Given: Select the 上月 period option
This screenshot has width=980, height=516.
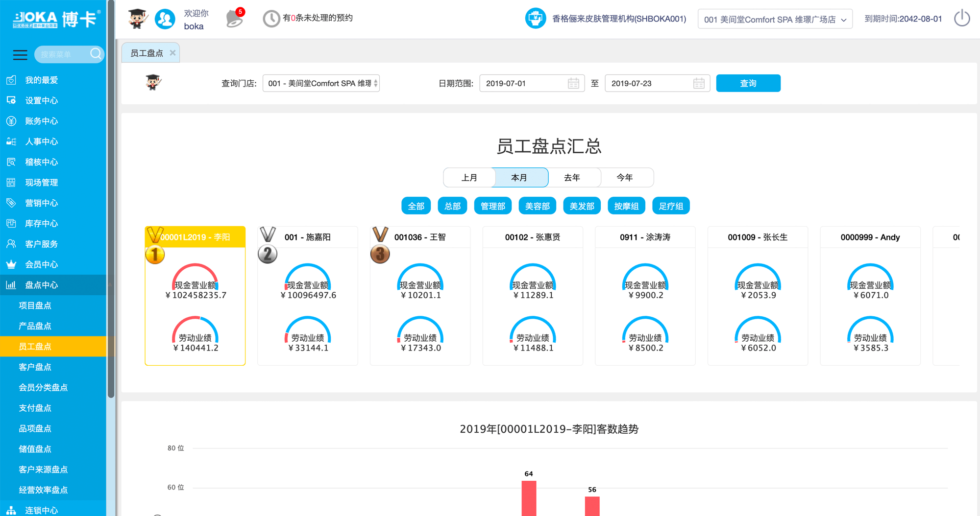Looking at the screenshot, I should (x=469, y=178).
